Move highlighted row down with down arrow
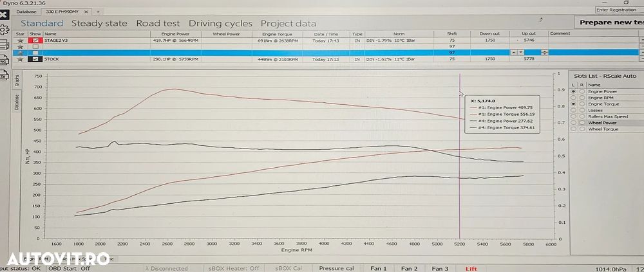 pyautogui.click(x=521, y=53)
